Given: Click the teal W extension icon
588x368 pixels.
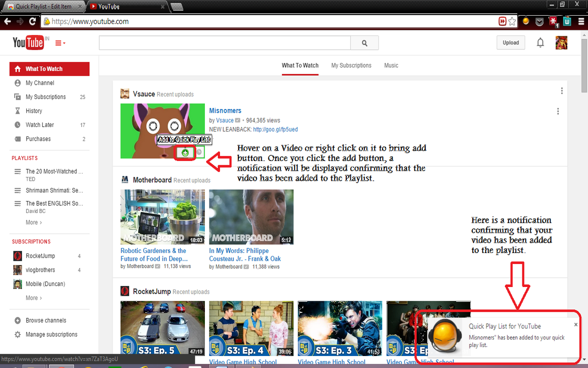Looking at the screenshot, I should (x=567, y=21).
